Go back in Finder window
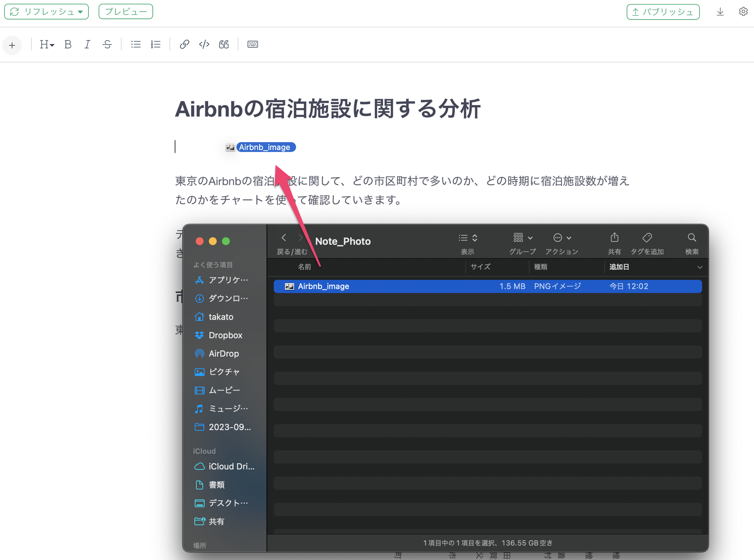Viewport: 754px width, 560px height. click(284, 238)
